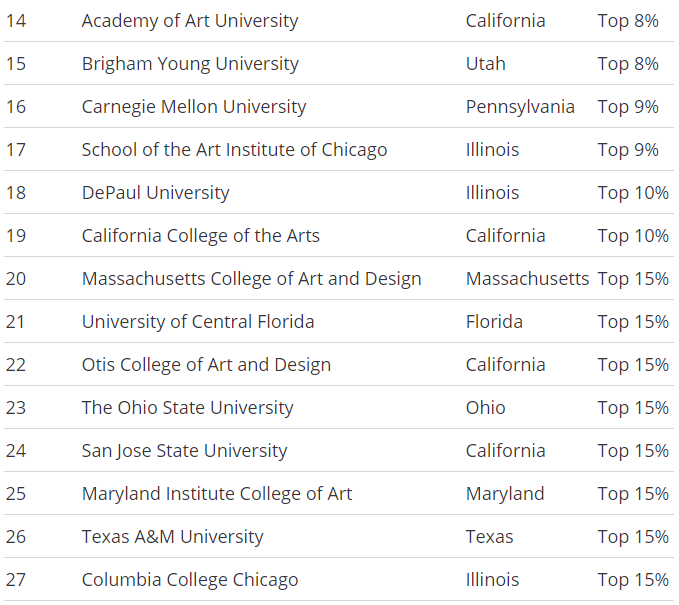The width and height of the screenshot is (679, 605).
Task: Click the Utah state cell
Action: (x=486, y=64)
